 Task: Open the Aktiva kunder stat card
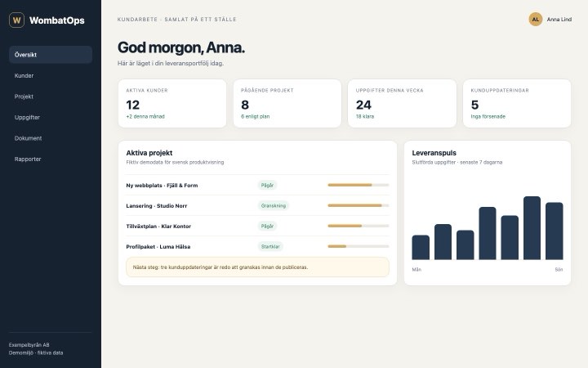point(172,103)
